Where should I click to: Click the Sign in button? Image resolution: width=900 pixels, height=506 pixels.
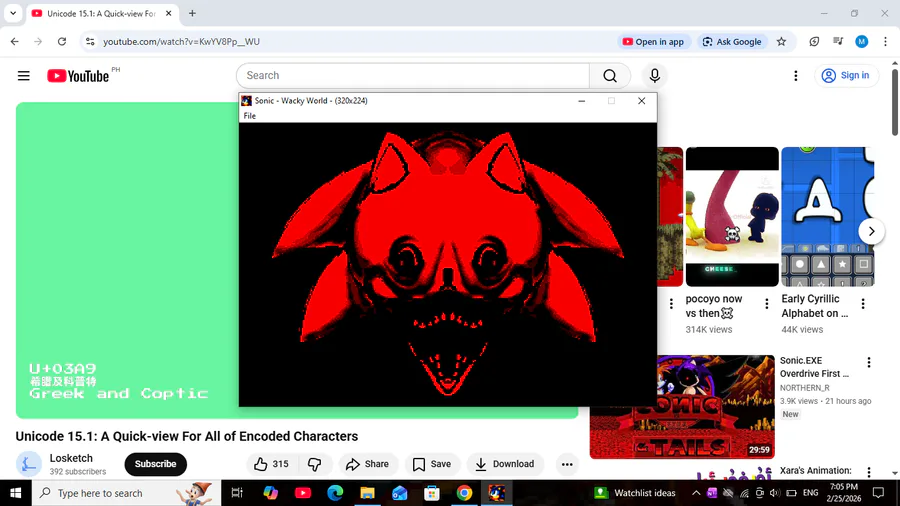846,75
